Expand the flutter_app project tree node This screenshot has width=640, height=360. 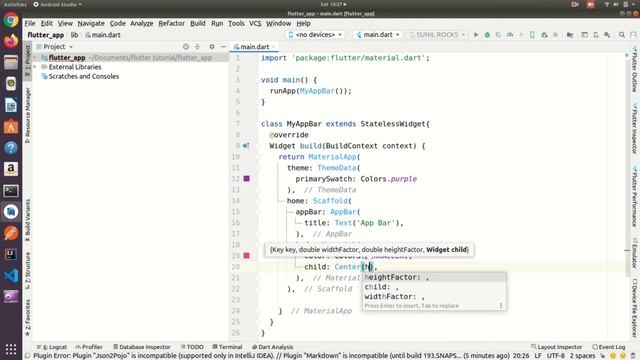point(35,58)
